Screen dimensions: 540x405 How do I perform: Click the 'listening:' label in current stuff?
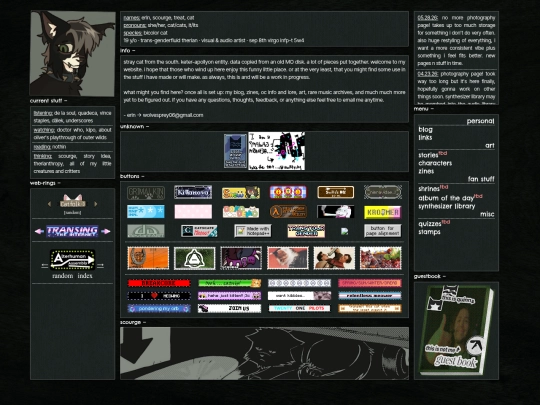tap(43, 113)
